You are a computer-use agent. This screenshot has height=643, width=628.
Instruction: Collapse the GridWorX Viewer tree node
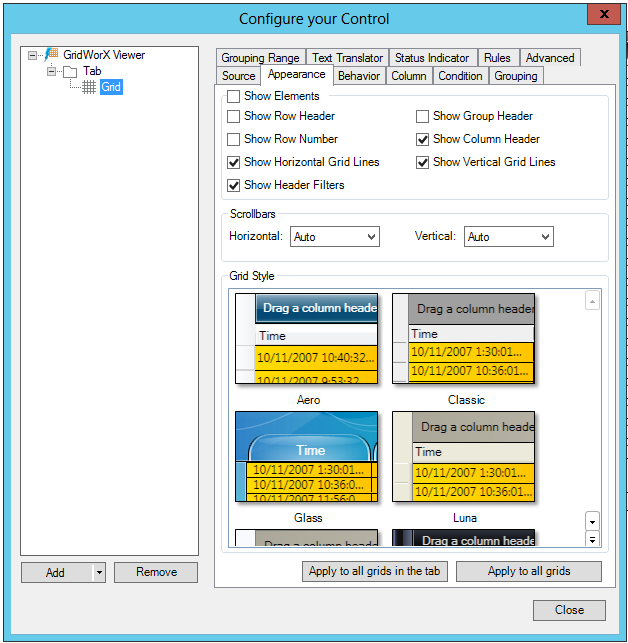(x=34, y=56)
